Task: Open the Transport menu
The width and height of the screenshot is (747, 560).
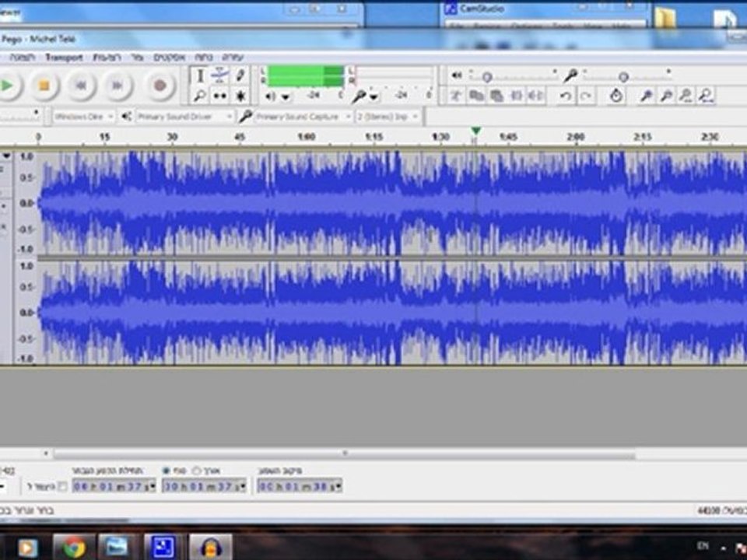Action: coord(64,58)
